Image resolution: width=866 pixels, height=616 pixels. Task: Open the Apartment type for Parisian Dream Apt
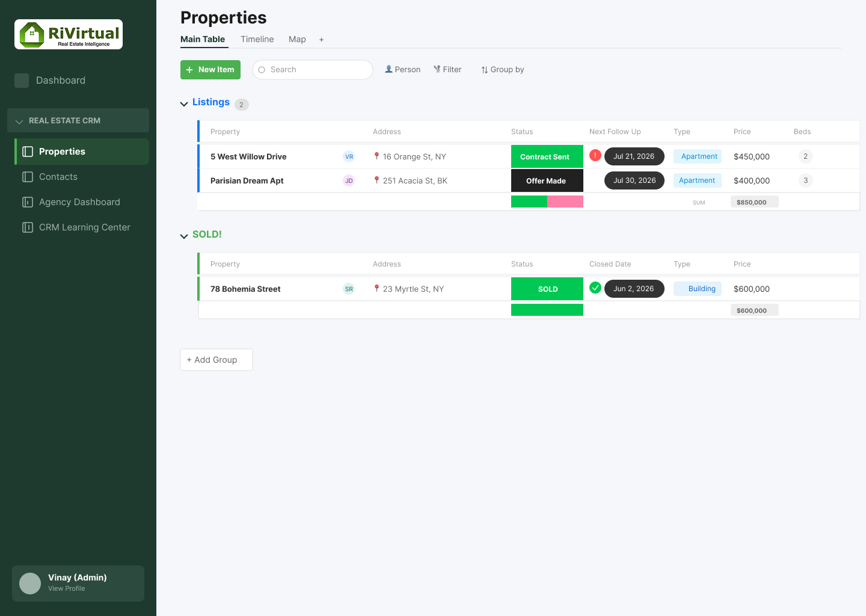coord(698,180)
